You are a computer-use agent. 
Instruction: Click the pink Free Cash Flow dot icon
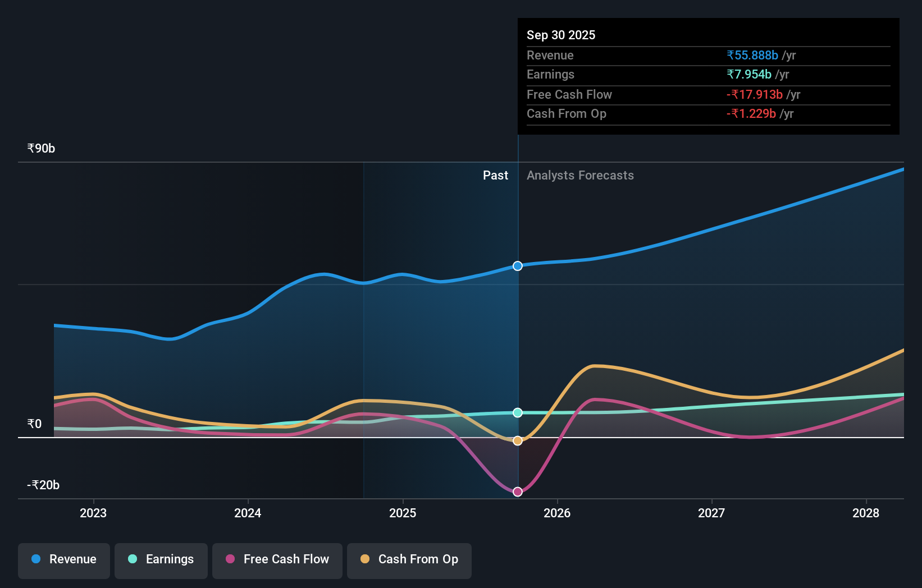click(x=231, y=559)
